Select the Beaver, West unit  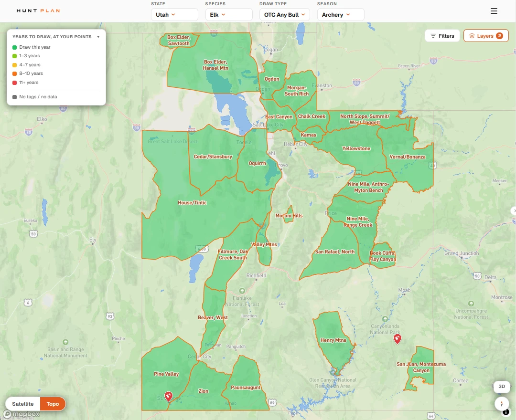pyautogui.click(x=213, y=317)
